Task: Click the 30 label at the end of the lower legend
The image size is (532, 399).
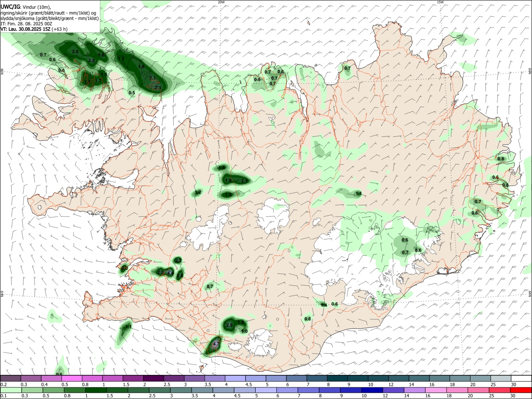Action: [x=513, y=396]
